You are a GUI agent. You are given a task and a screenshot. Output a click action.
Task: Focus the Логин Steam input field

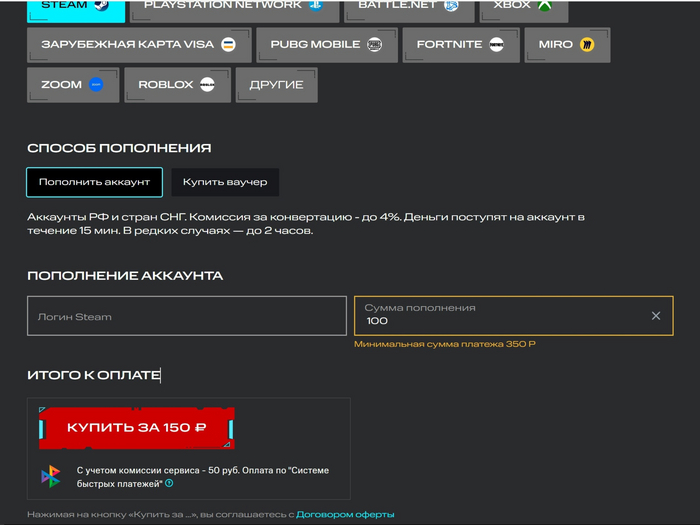click(187, 316)
